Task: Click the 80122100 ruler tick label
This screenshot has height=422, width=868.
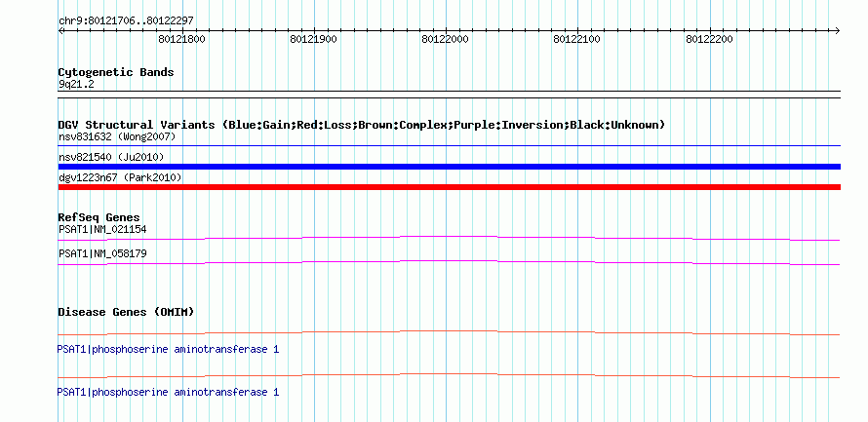Action: tap(576, 39)
